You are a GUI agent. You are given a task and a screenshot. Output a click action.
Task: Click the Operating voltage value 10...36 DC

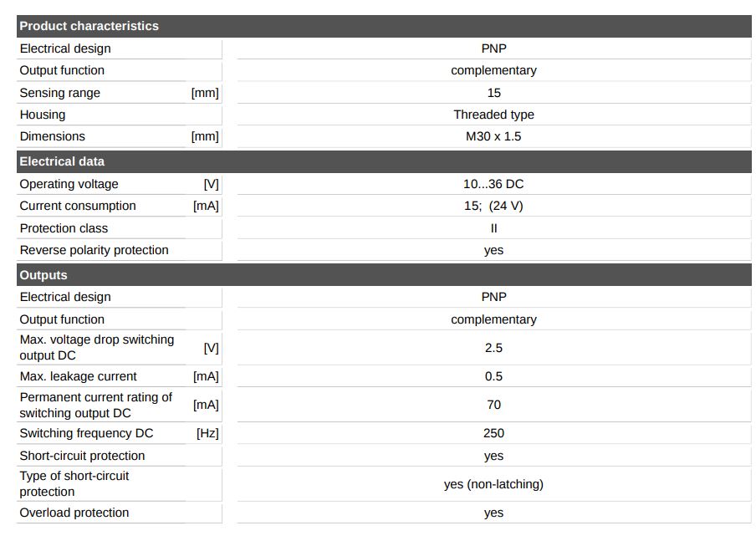click(x=493, y=184)
